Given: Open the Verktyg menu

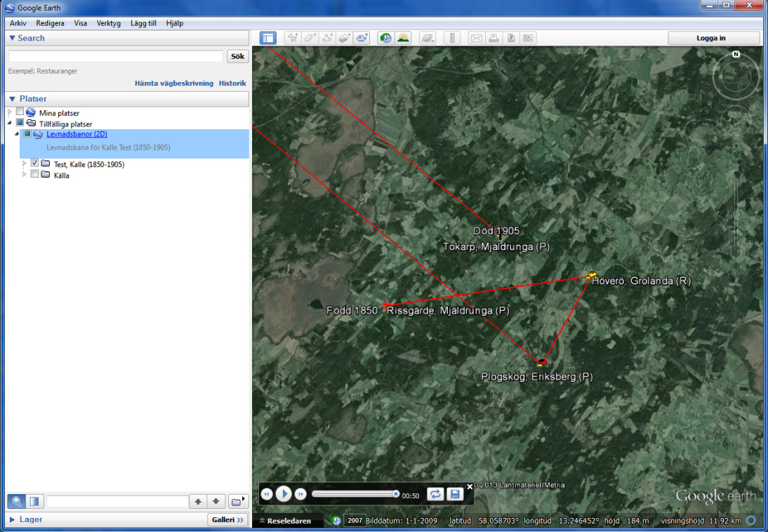Looking at the screenshot, I should (109, 23).
